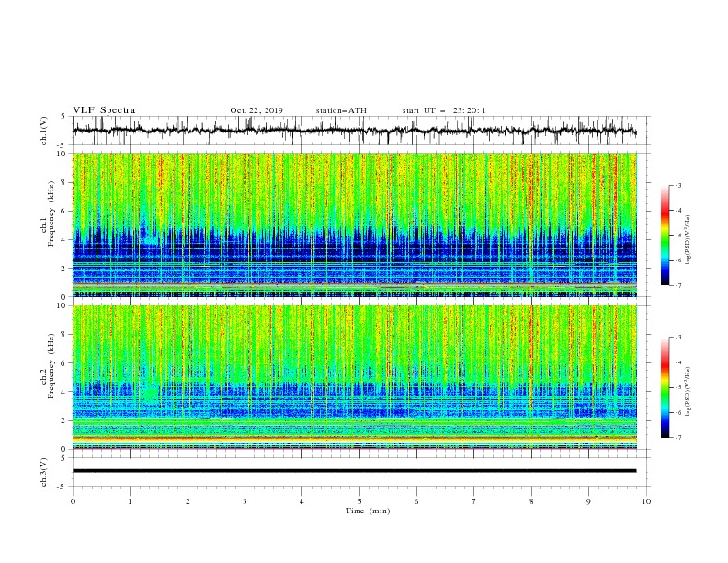This screenshot has height=563, width=728.
Task: Click the ch.1 voltage waveform trace
Action: coord(354,131)
